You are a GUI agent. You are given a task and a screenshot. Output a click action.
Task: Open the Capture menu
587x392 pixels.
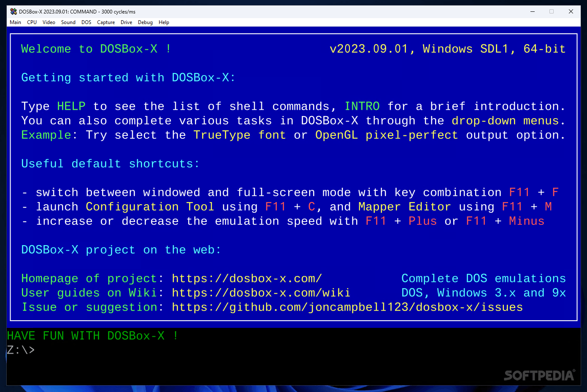click(106, 22)
